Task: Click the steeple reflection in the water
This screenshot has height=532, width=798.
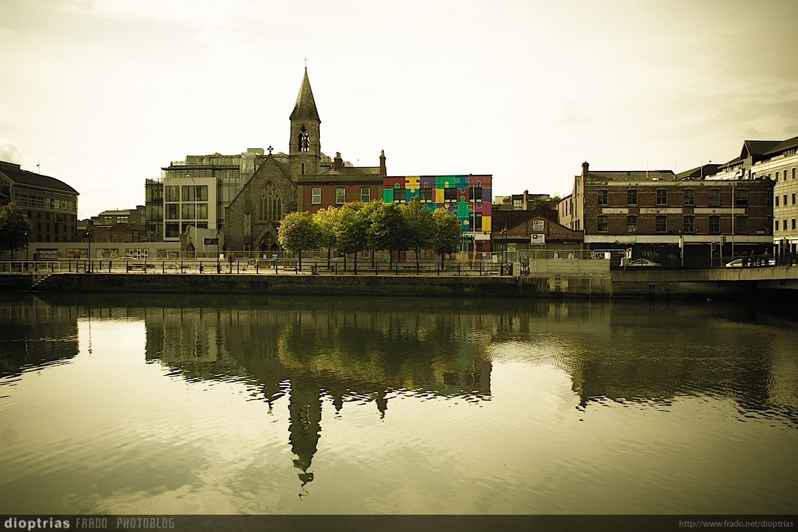Action: coord(305,432)
